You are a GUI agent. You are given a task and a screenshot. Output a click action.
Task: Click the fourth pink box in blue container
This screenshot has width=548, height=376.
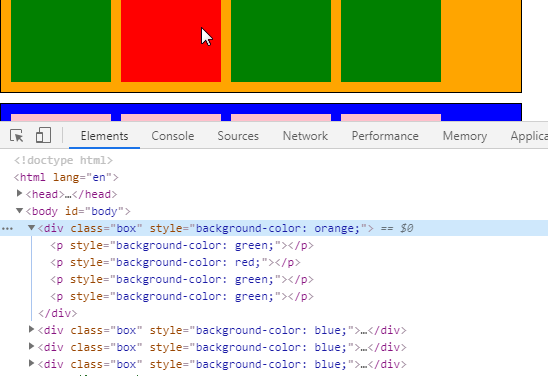[391, 117]
